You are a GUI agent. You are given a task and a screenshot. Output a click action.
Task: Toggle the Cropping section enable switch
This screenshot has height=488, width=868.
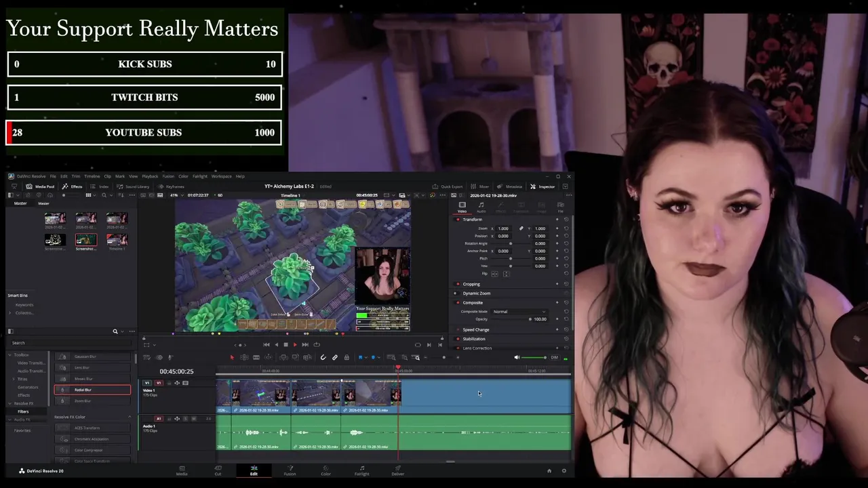(x=458, y=284)
